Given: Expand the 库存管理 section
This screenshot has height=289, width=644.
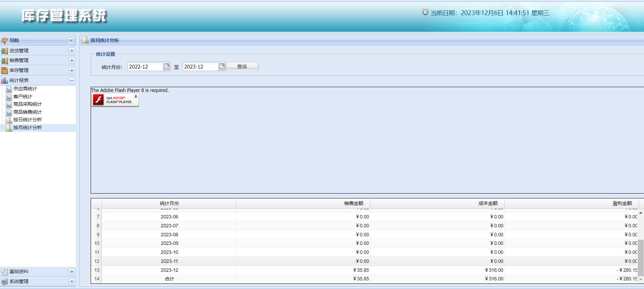Looking at the screenshot, I should click(x=72, y=70).
